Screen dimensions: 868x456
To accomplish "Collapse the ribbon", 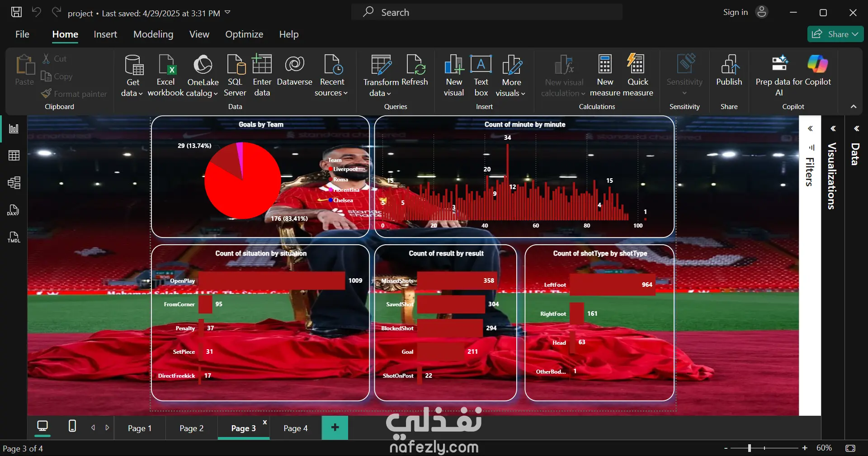I will click(854, 107).
